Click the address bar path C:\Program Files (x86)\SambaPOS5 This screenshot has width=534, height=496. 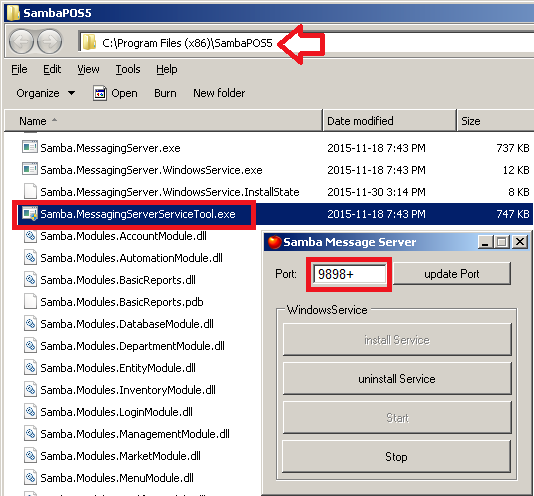pyautogui.click(x=187, y=43)
